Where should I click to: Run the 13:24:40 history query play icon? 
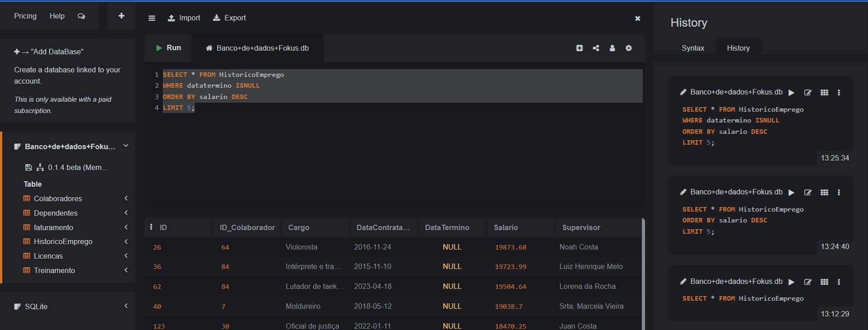click(x=792, y=193)
